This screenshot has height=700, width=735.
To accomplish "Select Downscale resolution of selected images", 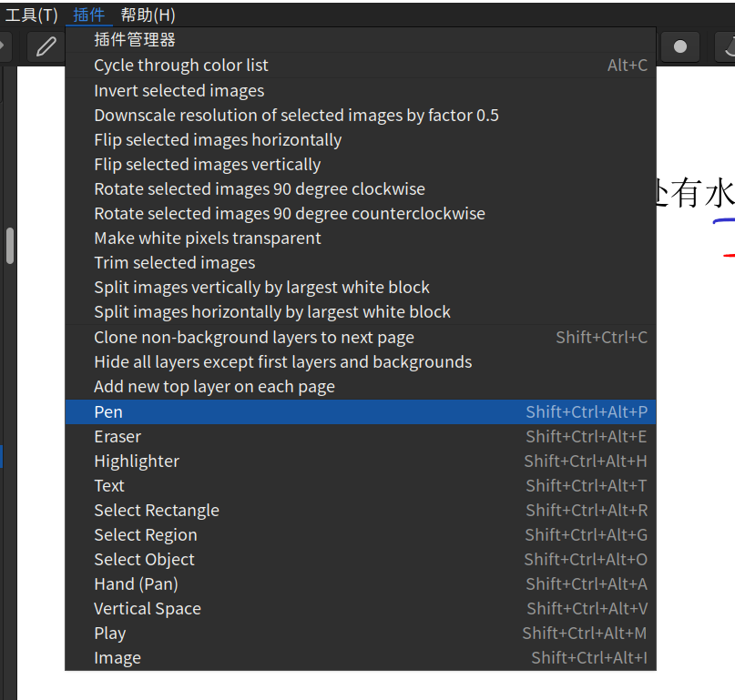I will point(361,116).
